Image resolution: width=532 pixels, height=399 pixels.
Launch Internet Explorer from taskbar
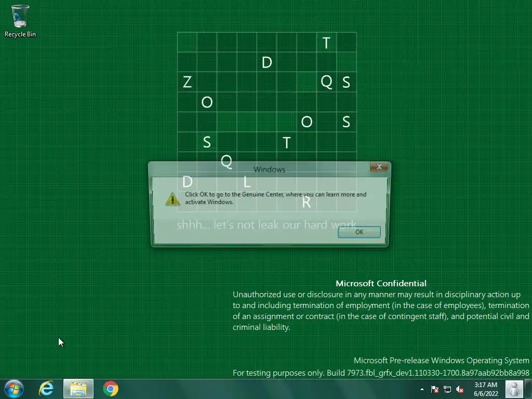coord(46,389)
